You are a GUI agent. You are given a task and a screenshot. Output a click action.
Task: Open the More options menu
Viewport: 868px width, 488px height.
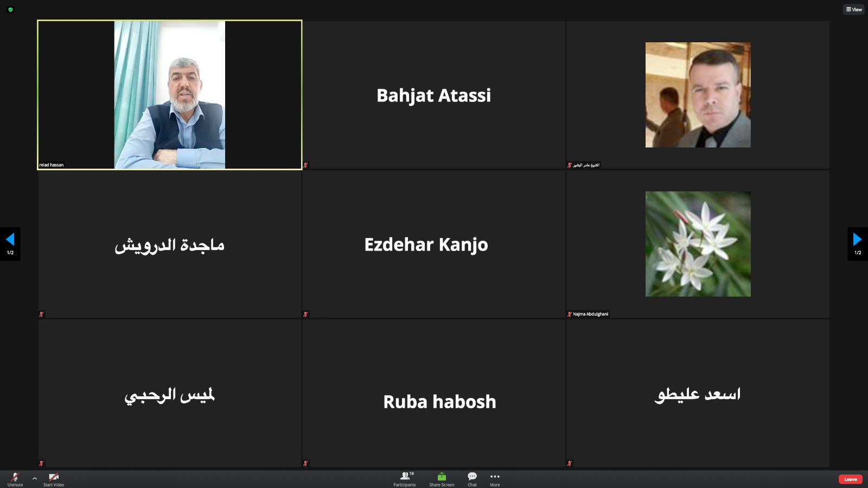pyautogui.click(x=495, y=479)
